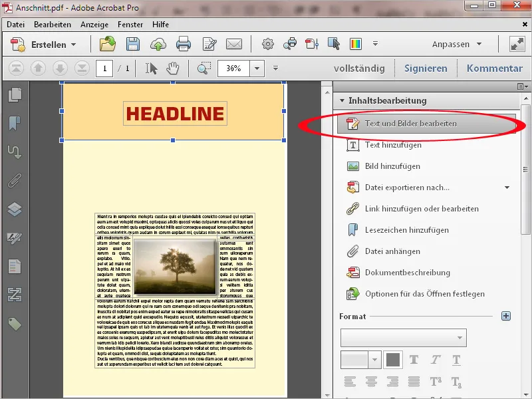
Task: Open the Anpassen dropdown
Action: coord(457,44)
